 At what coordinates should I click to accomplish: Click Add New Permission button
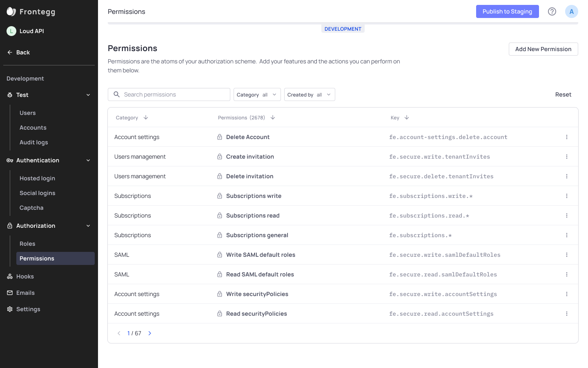pos(543,49)
